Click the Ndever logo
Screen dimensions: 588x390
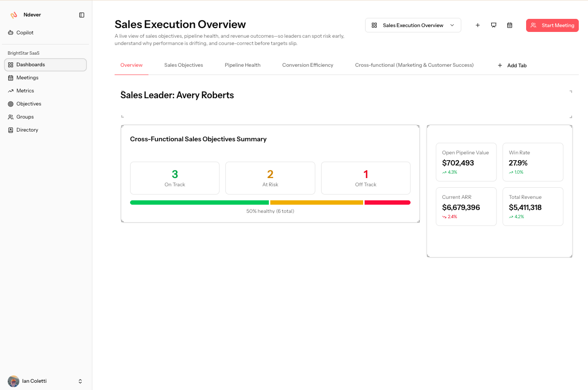click(15, 15)
